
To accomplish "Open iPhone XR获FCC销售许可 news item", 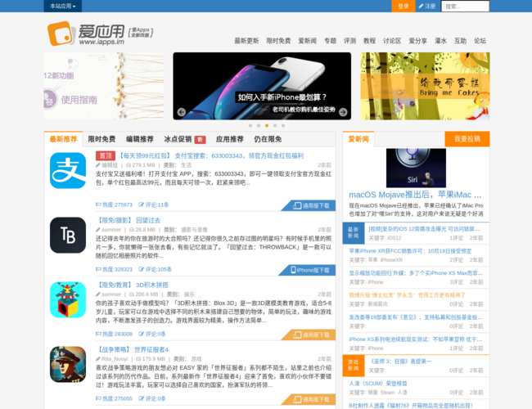I will tap(410, 251).
